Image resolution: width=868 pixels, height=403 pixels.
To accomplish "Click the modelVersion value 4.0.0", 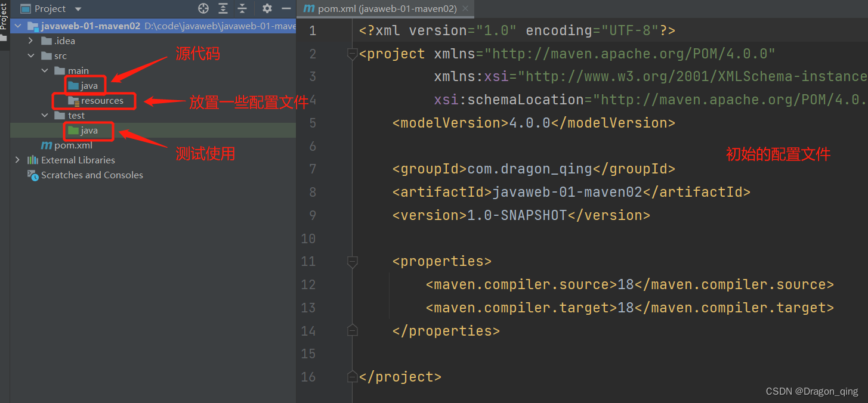I will (530, 123).
